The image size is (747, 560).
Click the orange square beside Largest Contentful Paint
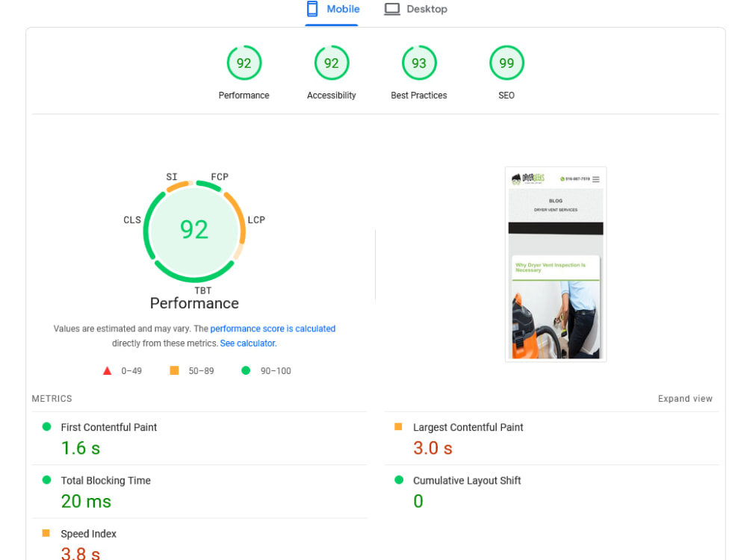(x=398, y=427)
